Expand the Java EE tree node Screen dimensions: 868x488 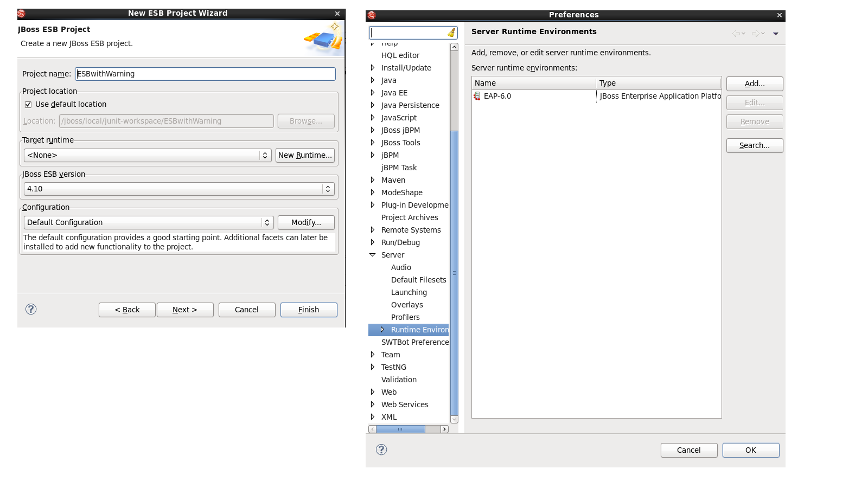pos(373,93)
